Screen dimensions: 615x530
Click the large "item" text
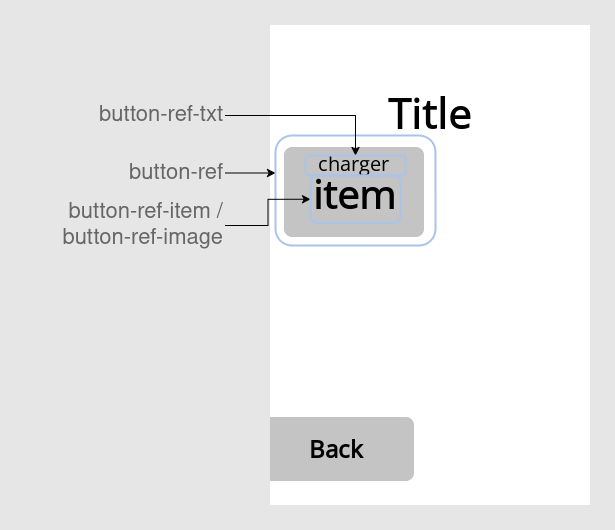[355, 196]
